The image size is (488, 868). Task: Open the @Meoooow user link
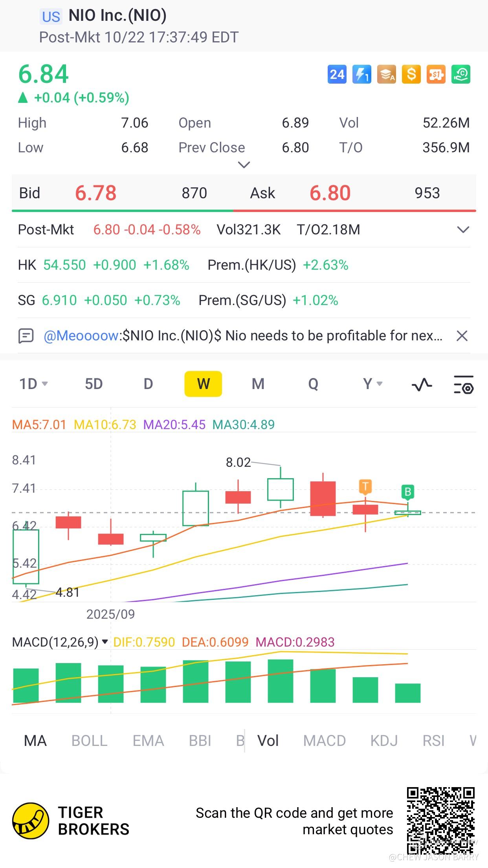coord(81,336)
